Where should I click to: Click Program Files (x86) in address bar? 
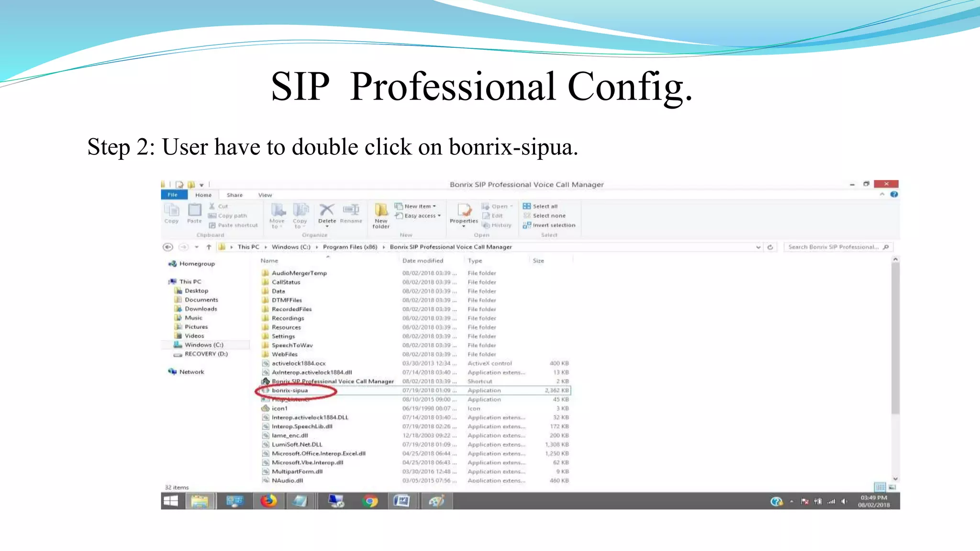(350, 247)
